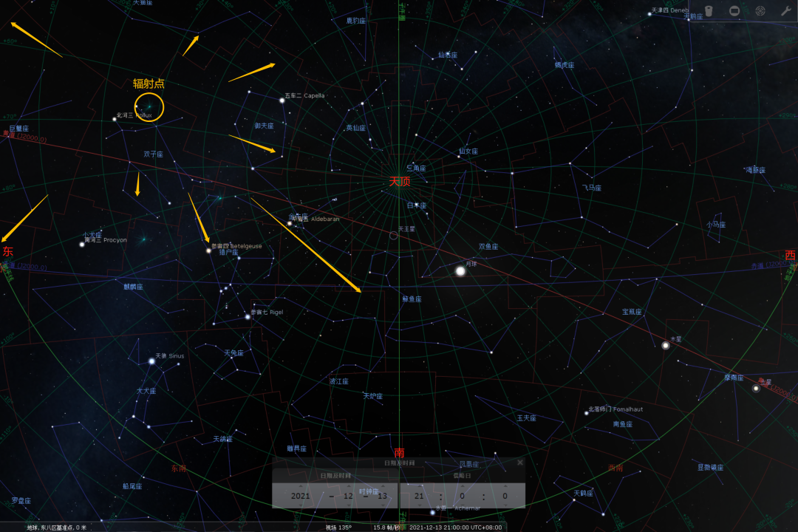Viewport: 798px width, 532px height.
Task: Switch to the 日期及时间 tab
Action: [335, 476]
